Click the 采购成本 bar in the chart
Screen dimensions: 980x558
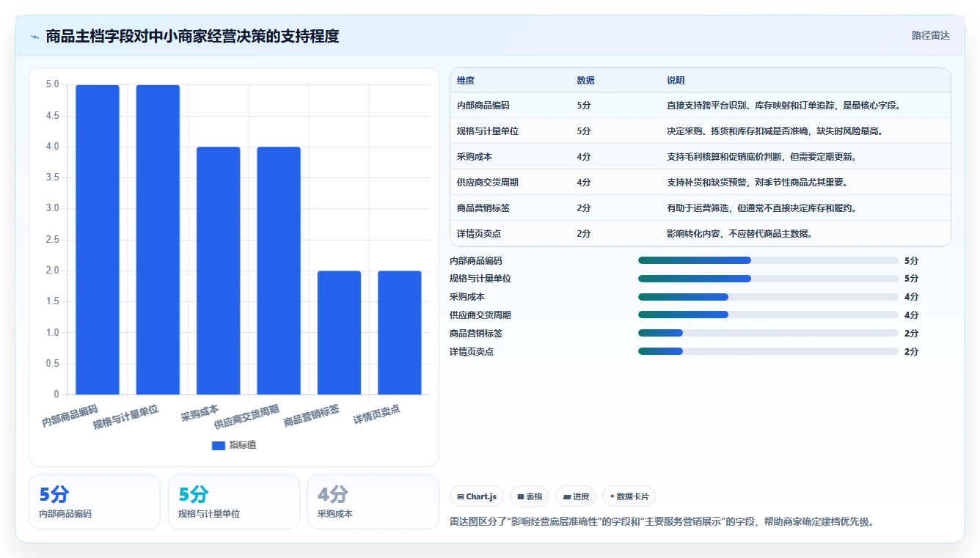(x=219, y=271)
